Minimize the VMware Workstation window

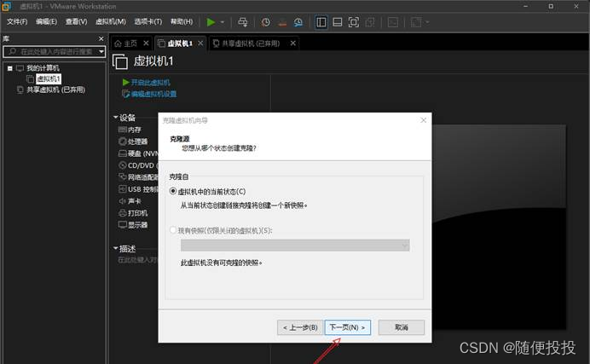(x=526, y=6)
